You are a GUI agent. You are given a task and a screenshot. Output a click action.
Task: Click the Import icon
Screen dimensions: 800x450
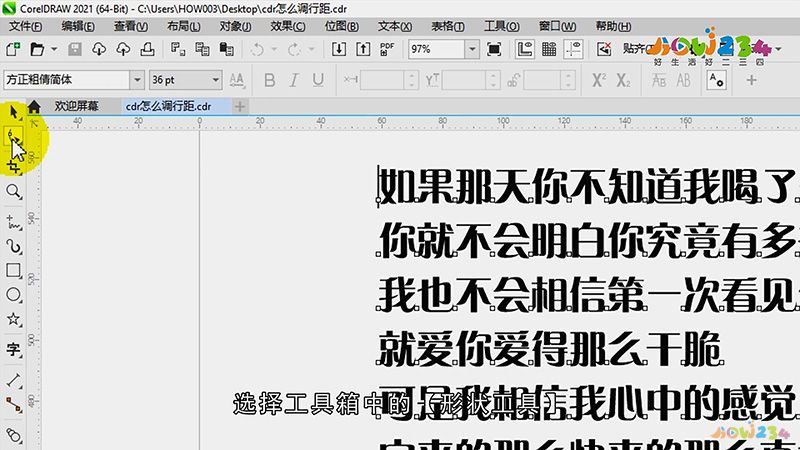click(x=339, y=49)
